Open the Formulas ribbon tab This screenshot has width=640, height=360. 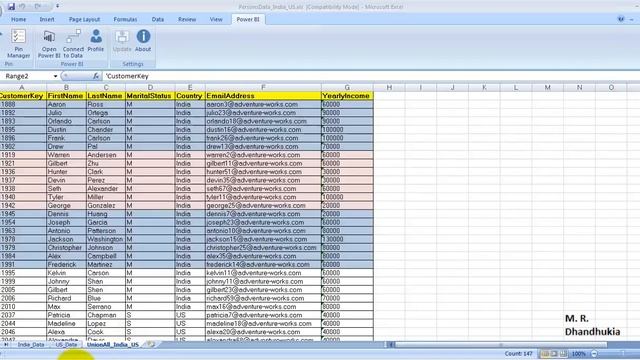[125, 19]
